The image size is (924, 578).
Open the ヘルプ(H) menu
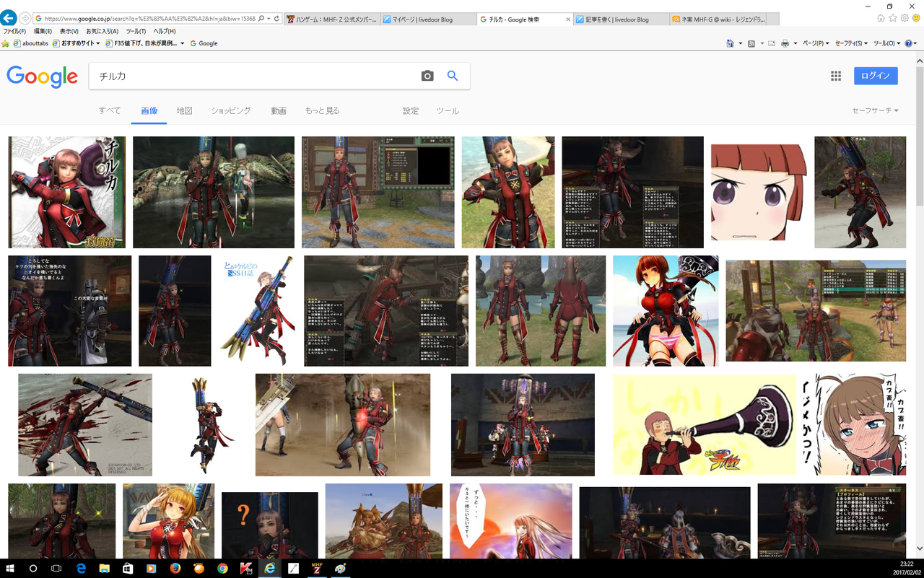click(165, 31)
